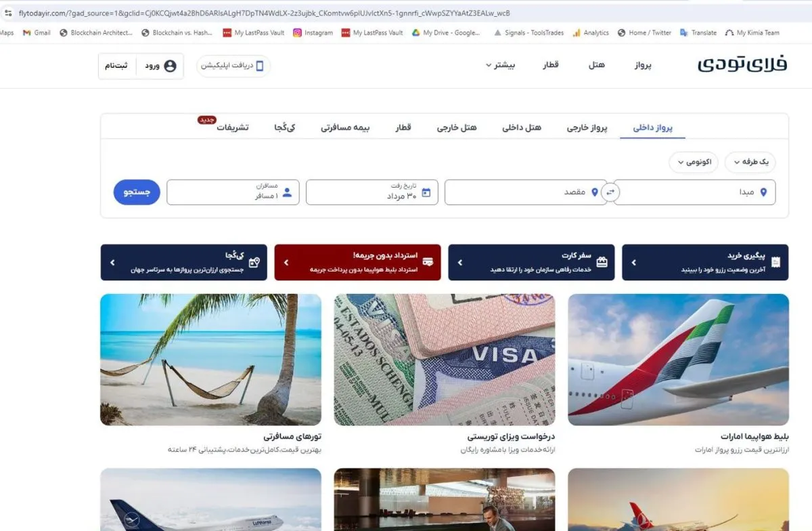Switch to the پرواز خارجی tab
This screenshot has width=812, height=531.
(x=587, y=127)
